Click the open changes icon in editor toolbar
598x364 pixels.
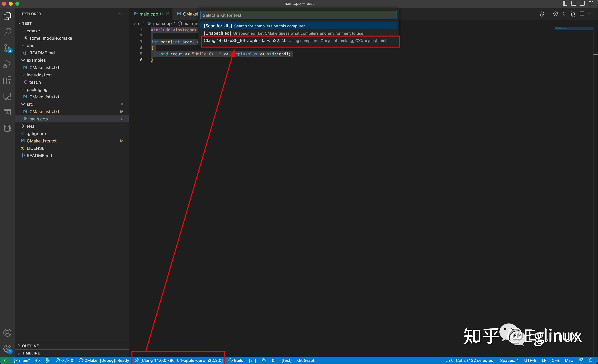573,14
